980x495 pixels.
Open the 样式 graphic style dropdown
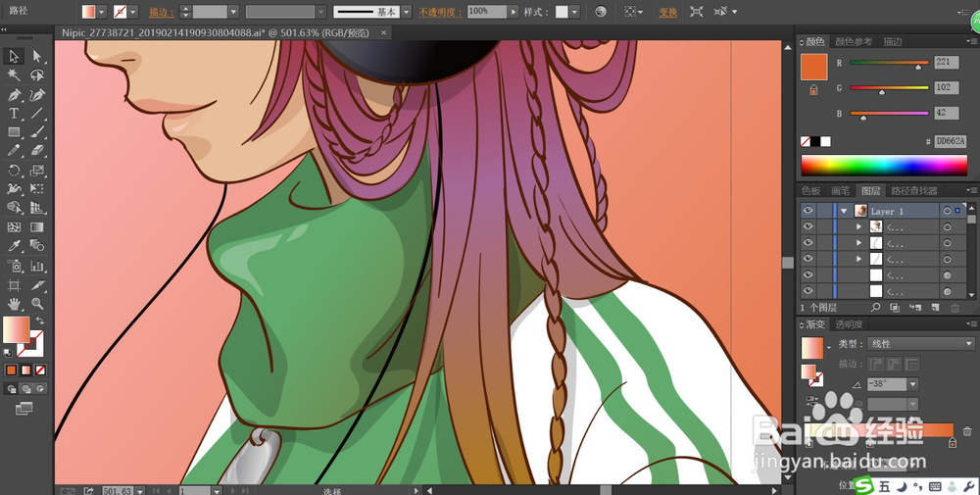[574, 11]
